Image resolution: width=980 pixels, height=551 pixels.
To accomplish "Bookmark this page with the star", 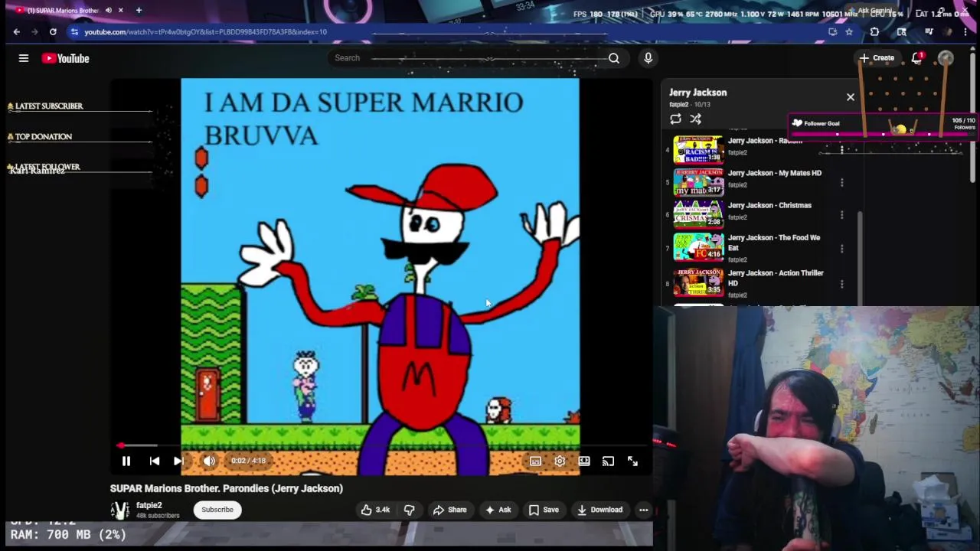I will tap(849, 32).
